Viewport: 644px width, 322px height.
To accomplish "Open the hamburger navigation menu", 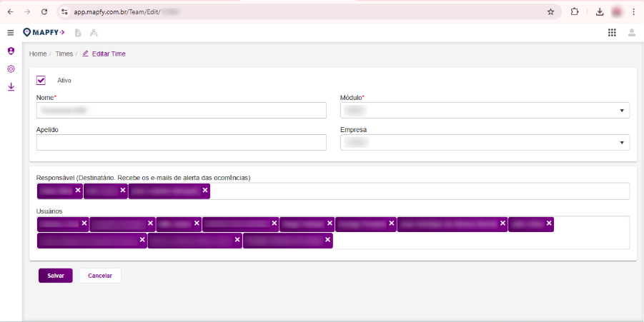I will (x=11, y=33).
